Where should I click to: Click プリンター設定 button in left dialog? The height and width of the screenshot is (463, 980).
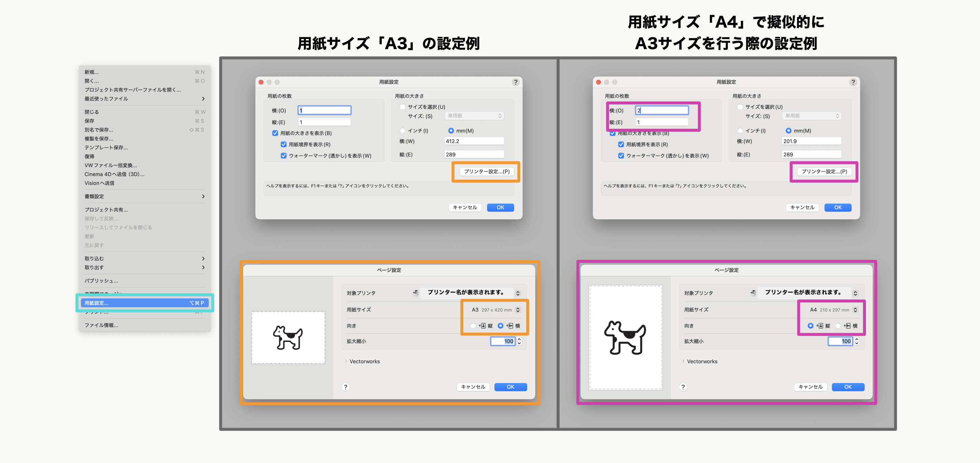click(487, 171)
